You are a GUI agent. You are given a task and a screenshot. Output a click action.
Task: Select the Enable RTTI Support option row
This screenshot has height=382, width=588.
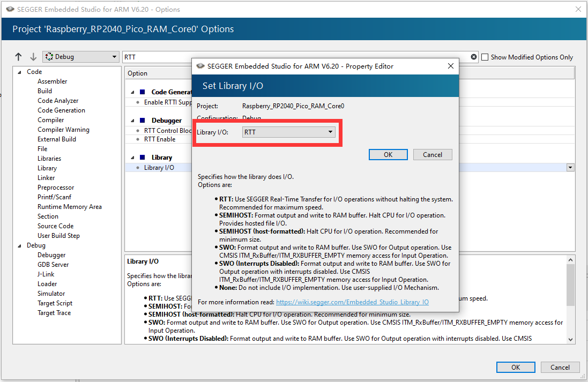point(168,102)
